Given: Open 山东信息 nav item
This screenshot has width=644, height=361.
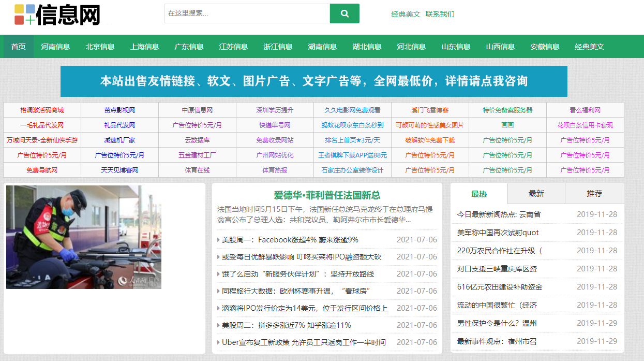Looking at the screenshot, I should tap(456, 47).
